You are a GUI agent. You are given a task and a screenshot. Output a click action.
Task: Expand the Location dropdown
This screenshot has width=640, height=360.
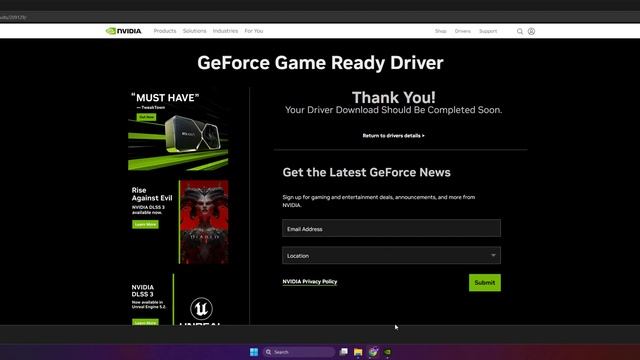pos(391,256)
